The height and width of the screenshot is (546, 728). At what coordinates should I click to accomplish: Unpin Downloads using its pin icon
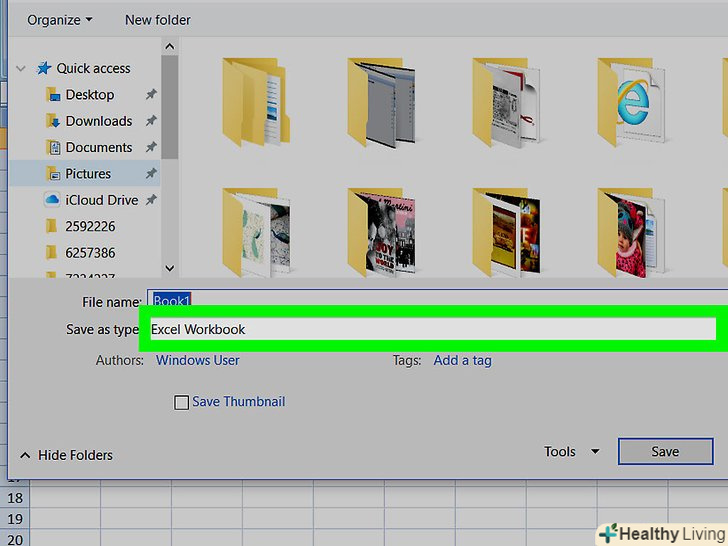click(x=151, y=121)
